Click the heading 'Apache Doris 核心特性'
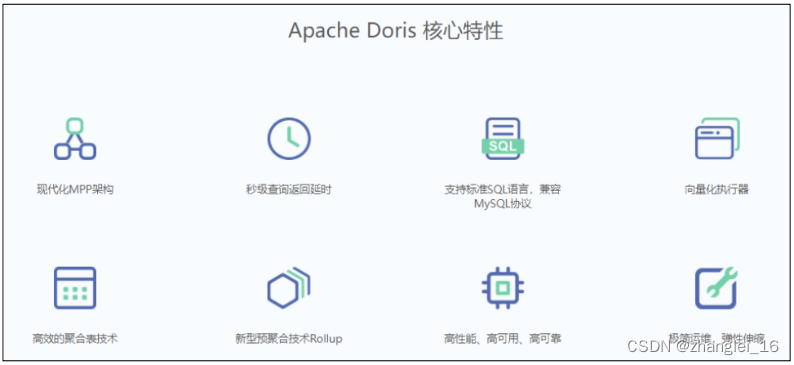The width and height of the screenshot is (794, 365). click(x=395, y=31)
